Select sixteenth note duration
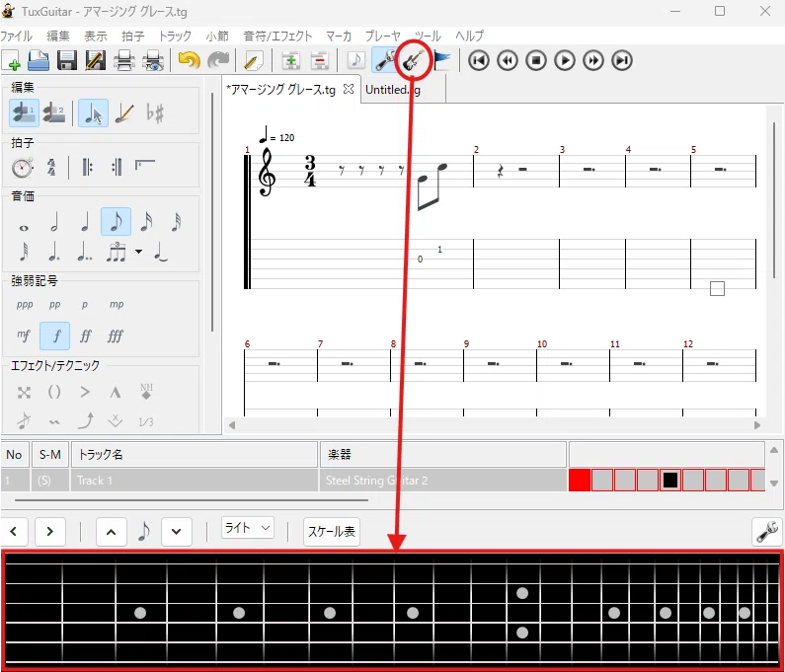 146,222
